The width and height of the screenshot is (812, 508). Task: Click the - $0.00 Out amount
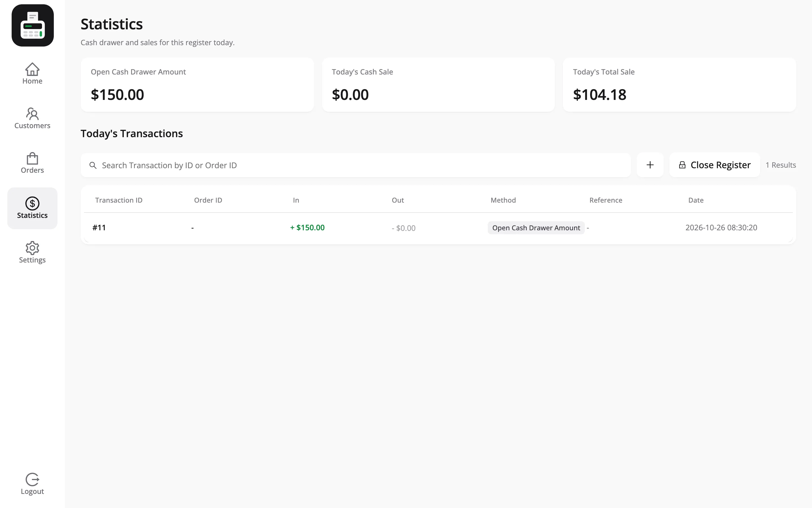click(404, 228)
